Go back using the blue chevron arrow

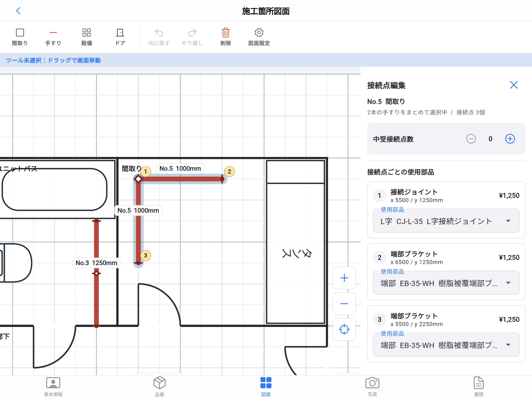click(x=18, y=11)
